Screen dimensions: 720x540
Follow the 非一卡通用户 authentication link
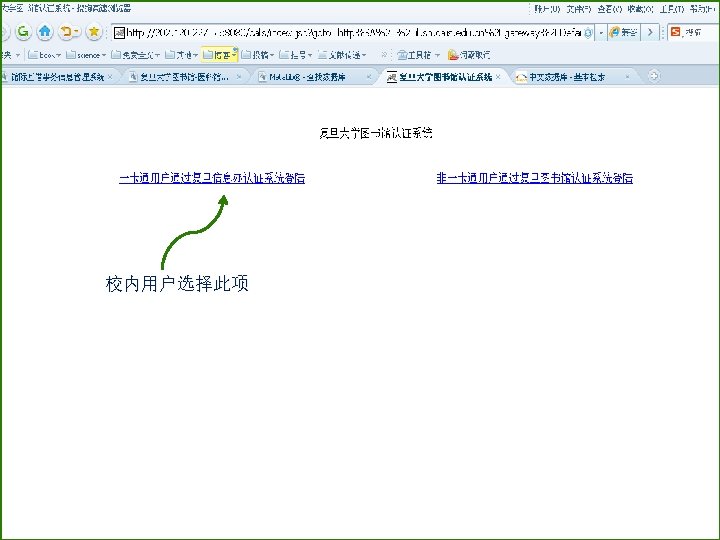[x=534, y=178]
